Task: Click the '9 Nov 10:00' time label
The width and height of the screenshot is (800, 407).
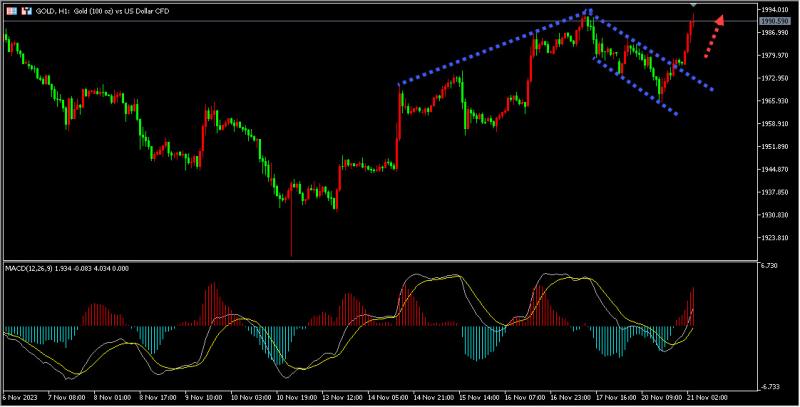Action: 202,397
